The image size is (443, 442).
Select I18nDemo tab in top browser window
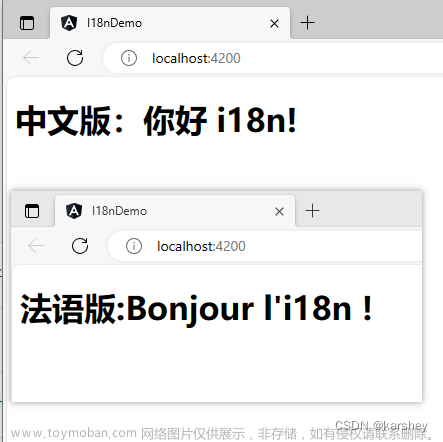(x=170, y=23)
